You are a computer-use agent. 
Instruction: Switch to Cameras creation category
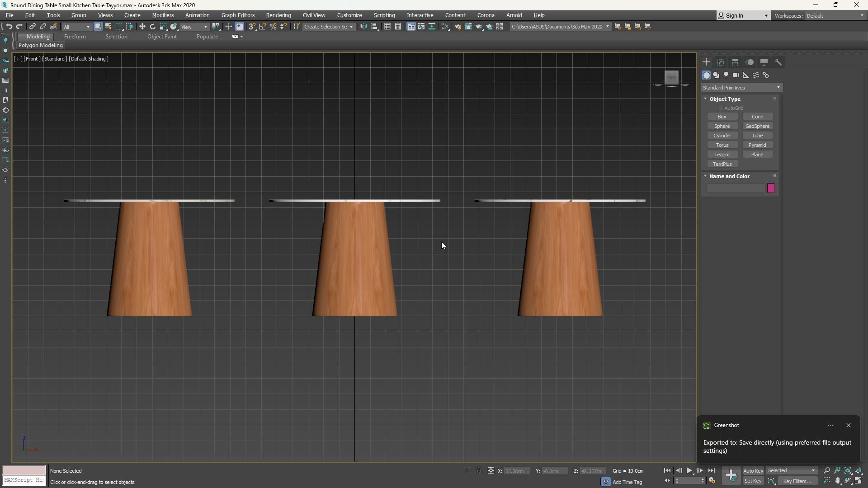pyautogui.click(x=736, y=75)
